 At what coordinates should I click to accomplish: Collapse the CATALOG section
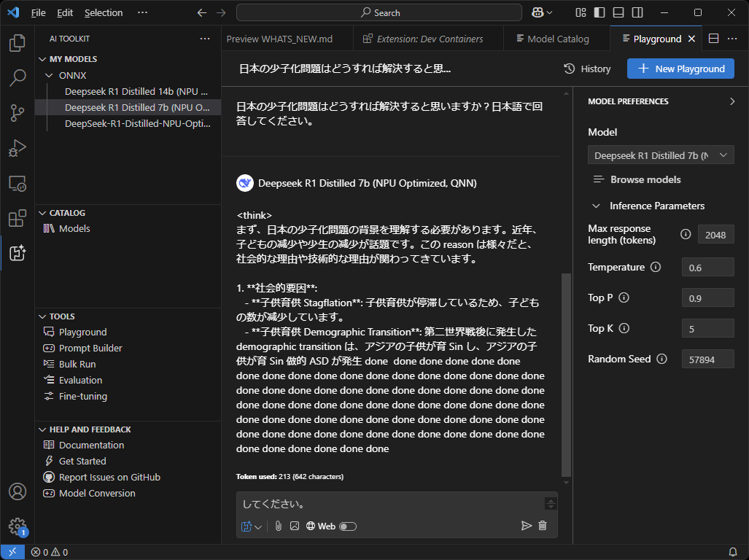42,213
